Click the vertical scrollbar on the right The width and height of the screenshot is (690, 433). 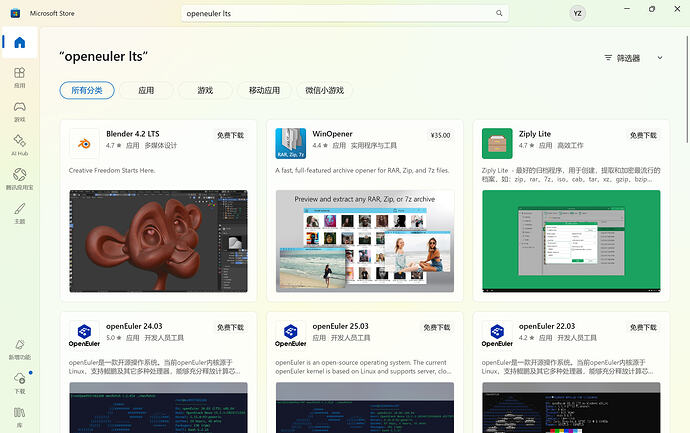[x=687, y=89]
